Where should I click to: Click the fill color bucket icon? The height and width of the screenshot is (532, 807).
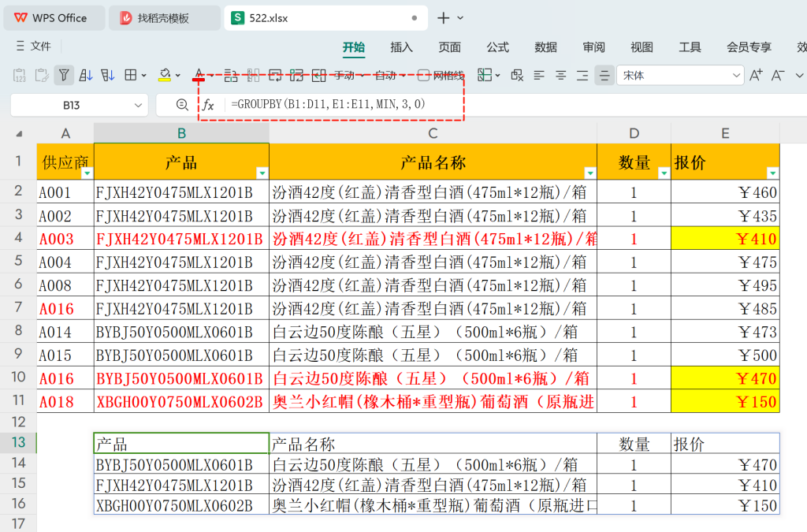[x=165, y=76]
